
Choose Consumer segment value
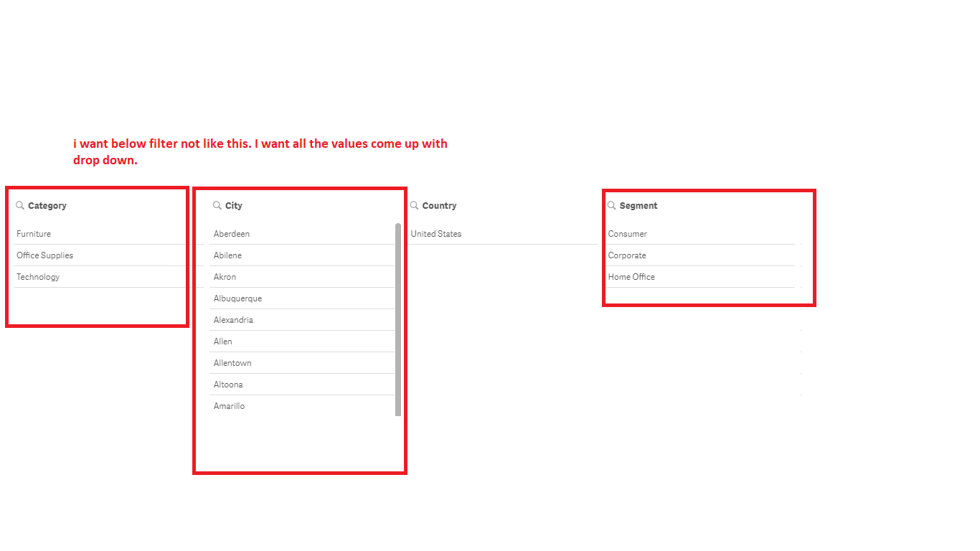[x=628, y=234]
